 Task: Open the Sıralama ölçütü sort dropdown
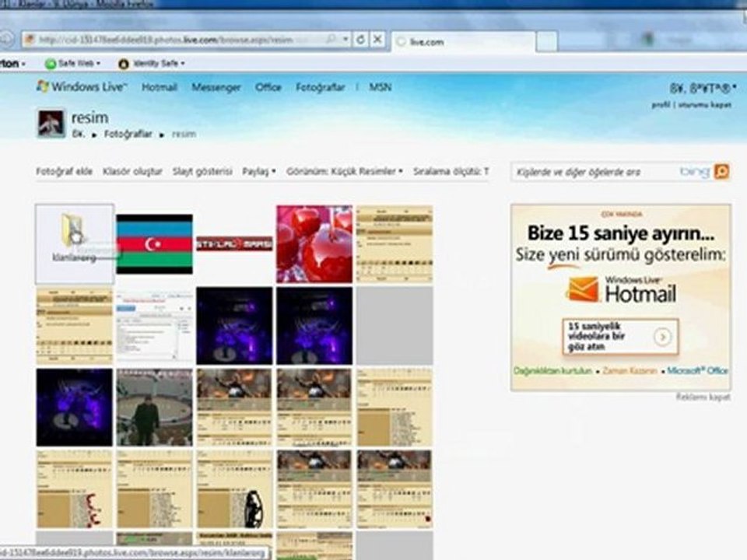pos(451,171)
